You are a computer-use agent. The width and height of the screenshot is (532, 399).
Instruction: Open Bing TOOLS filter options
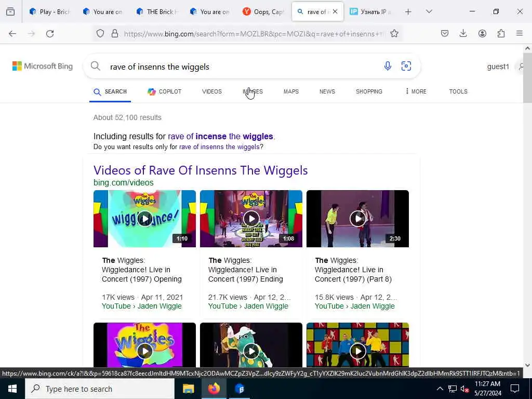coord(458,91)
